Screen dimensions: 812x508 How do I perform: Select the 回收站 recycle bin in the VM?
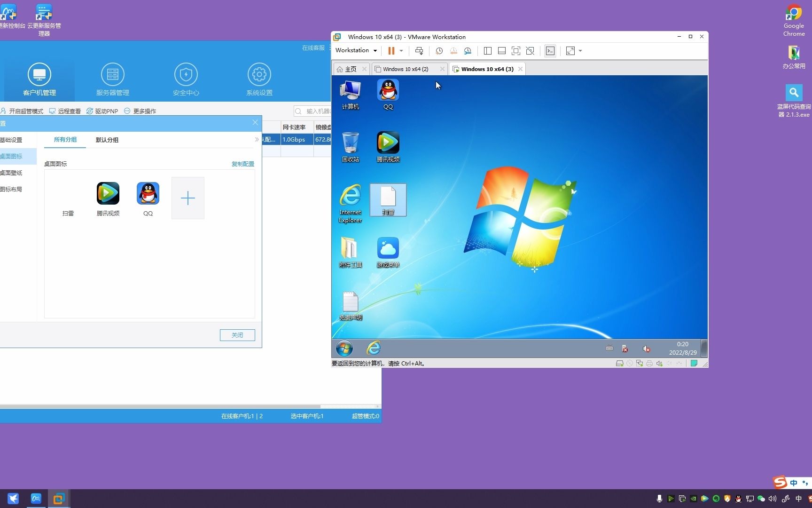(x=351, y=147)
